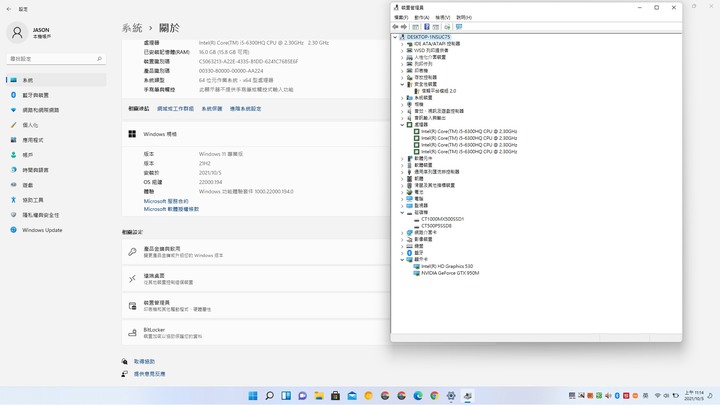
Task: Open 網路和網際網路 Network & internet in sidebar
Action: pos(56,110)
